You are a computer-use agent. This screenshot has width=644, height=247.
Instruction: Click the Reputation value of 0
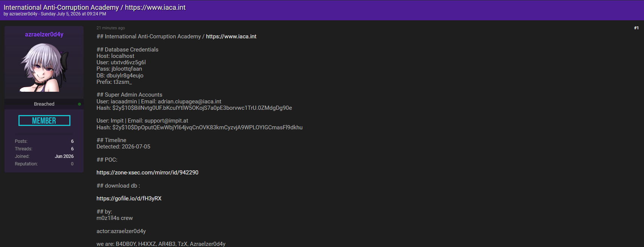tap(72, 164)
